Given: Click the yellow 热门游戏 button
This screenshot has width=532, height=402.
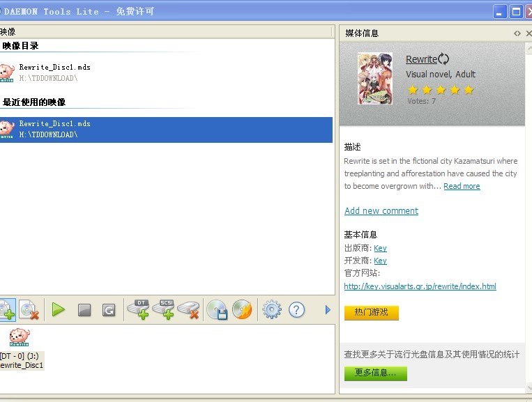Looking at the screenshot, I should point(371,313).
